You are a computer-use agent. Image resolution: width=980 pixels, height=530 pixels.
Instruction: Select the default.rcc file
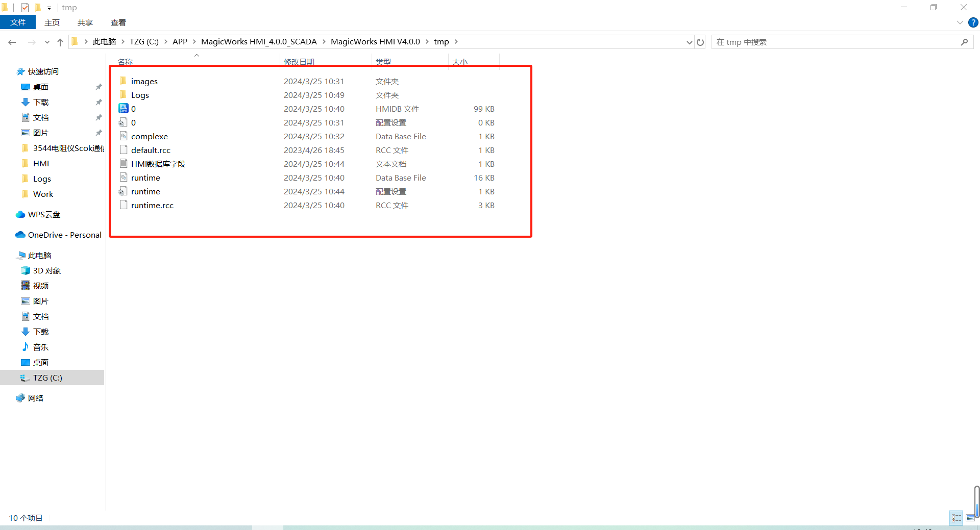(151, 150)
